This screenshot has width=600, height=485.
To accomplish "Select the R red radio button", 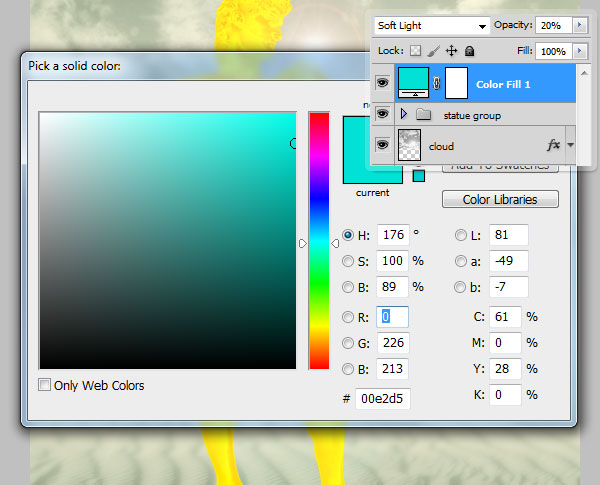I will coord(348,317).
